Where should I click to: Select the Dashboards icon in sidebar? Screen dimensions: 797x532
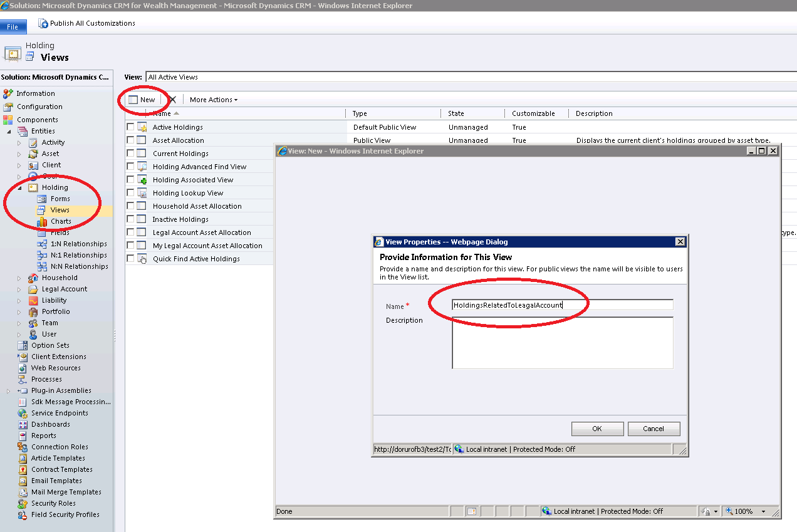pos(23,424)
